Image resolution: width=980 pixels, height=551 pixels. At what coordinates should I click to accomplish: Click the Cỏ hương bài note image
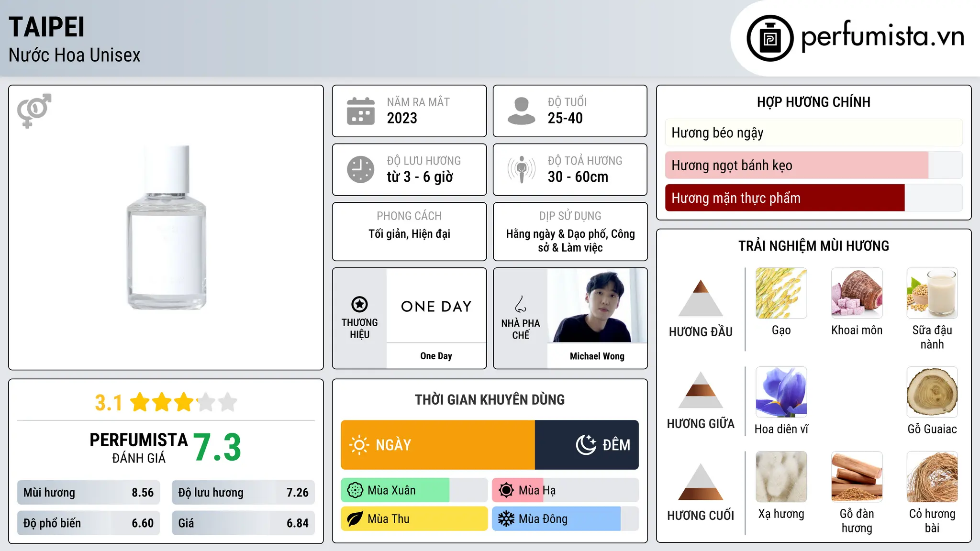[x=932, y=477]
